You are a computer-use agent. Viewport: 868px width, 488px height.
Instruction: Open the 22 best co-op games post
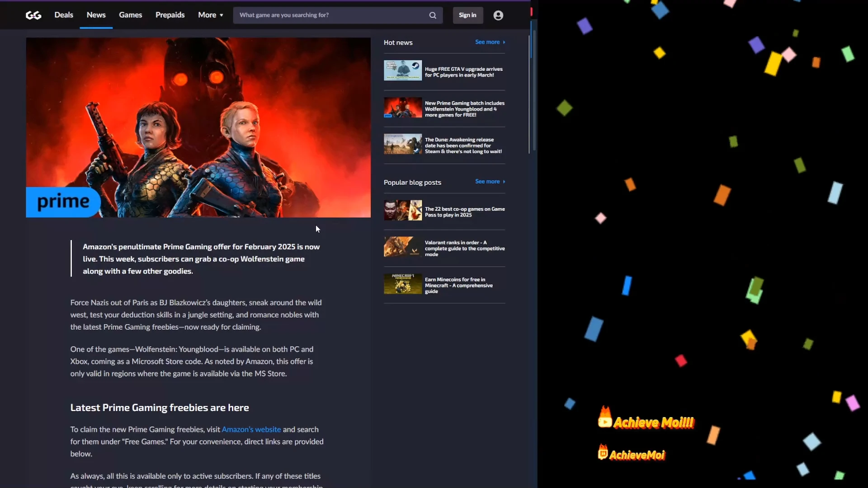(x=465, y=212)
